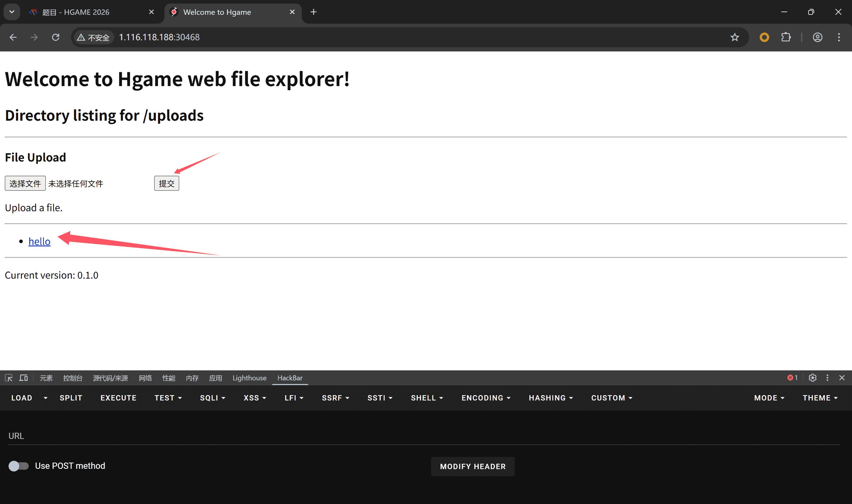Click the DevTools inspect element icon
Viewport: 852px width, 504px height.
[x=9, y=378]
